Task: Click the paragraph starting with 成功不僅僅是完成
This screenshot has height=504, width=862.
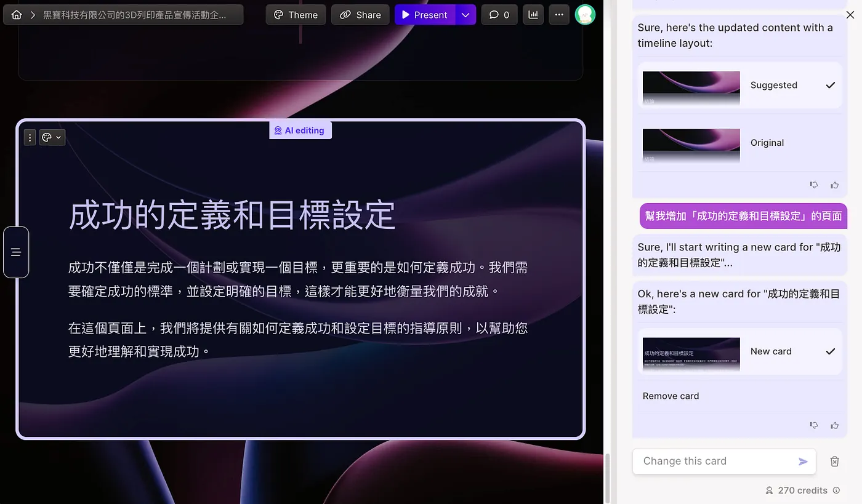Action: coord(298,279)
